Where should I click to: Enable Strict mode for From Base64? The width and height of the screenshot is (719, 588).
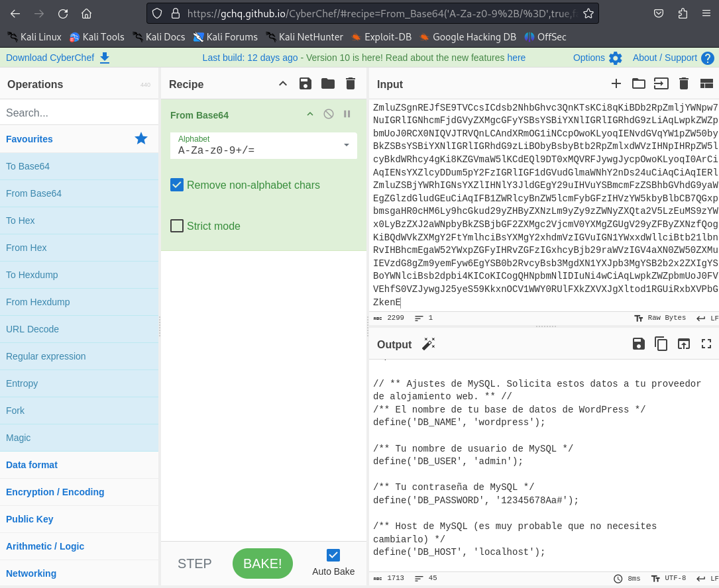pos(176,226)
